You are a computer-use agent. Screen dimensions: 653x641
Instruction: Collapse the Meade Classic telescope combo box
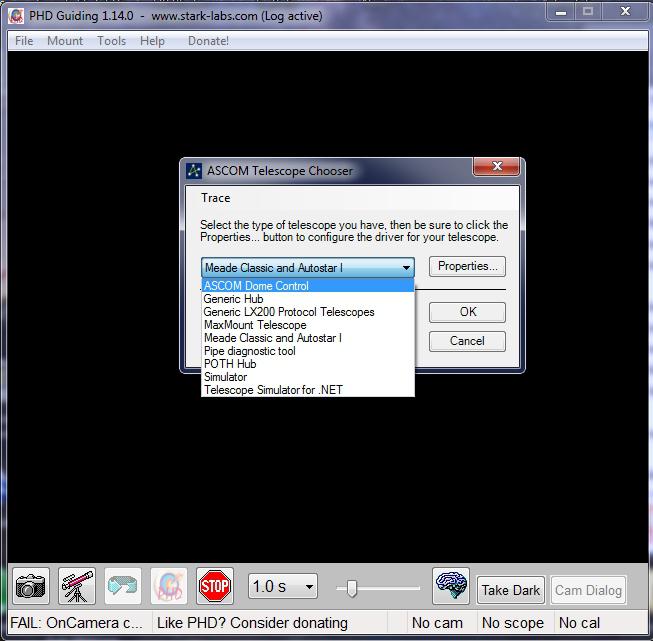click(308, 267)
